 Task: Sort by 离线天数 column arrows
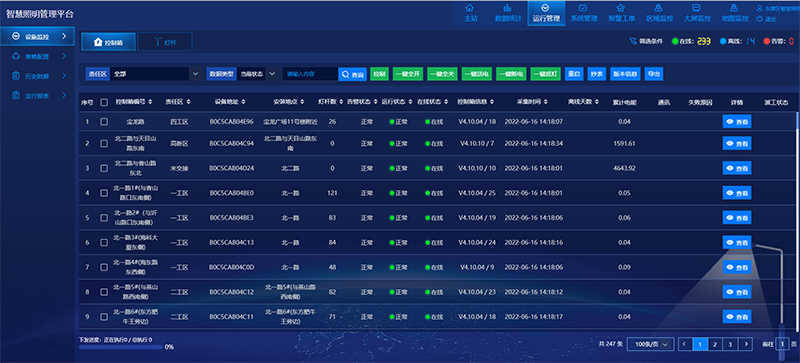(x=596, y=102)
